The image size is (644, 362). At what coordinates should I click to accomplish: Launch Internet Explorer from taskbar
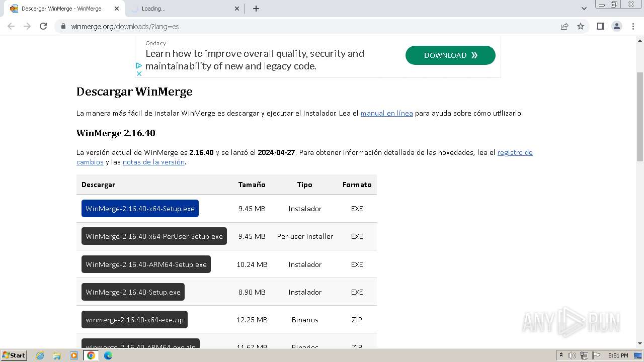point(40,355)
